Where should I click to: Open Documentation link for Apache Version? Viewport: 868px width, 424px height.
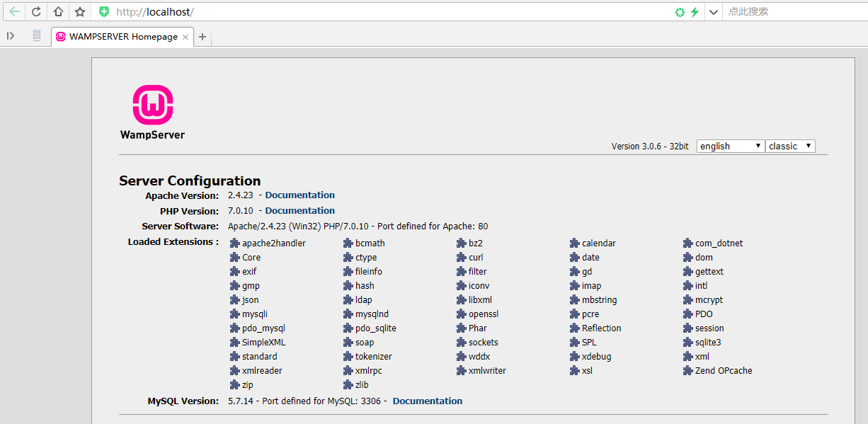[300, 195]
